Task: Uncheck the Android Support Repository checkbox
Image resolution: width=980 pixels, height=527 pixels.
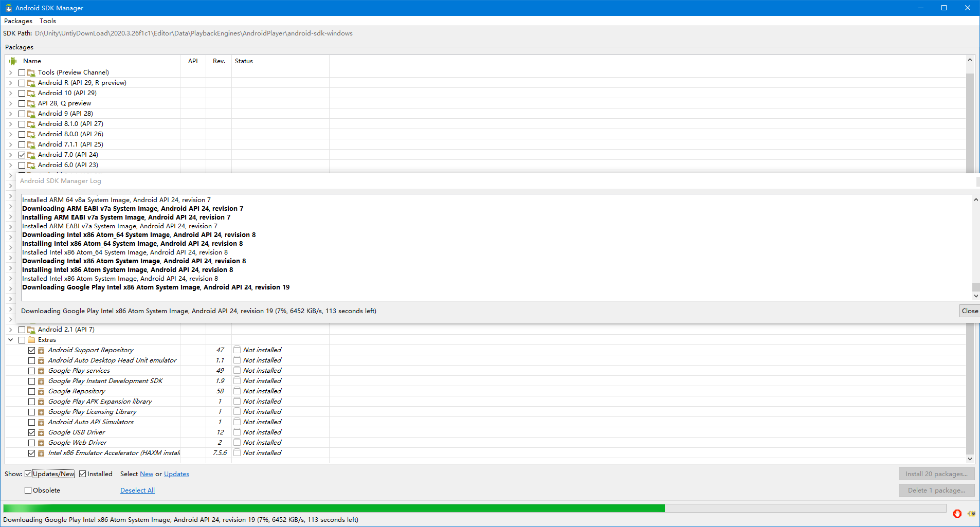Action: 32,350
